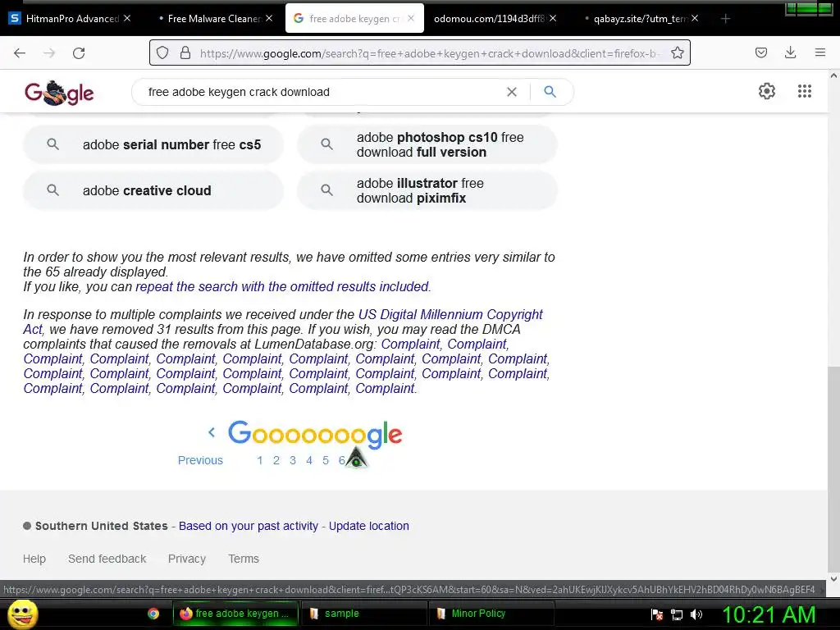Close the HitmanPro Advanced tab
This screenshot has width=840, height=630.
tap(127, 18)
